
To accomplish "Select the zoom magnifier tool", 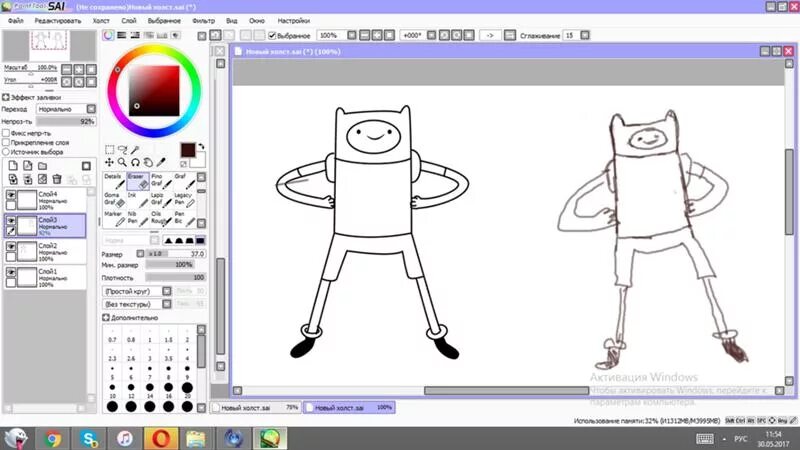I will [122, 162].
